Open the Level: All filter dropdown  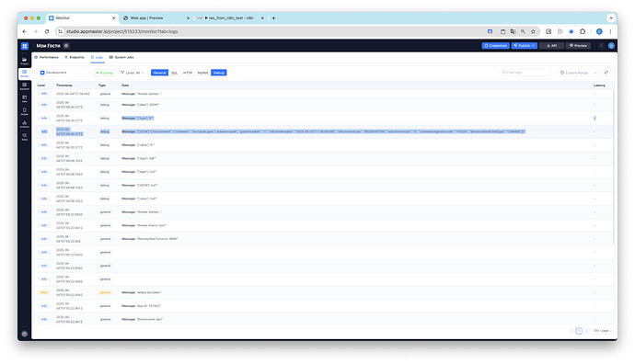(x=133, y=73)
